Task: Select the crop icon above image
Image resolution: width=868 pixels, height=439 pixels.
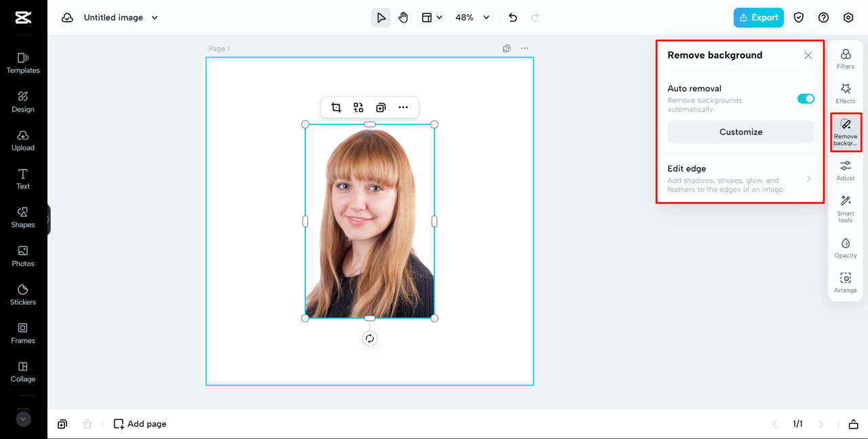Action: (336, 107)
